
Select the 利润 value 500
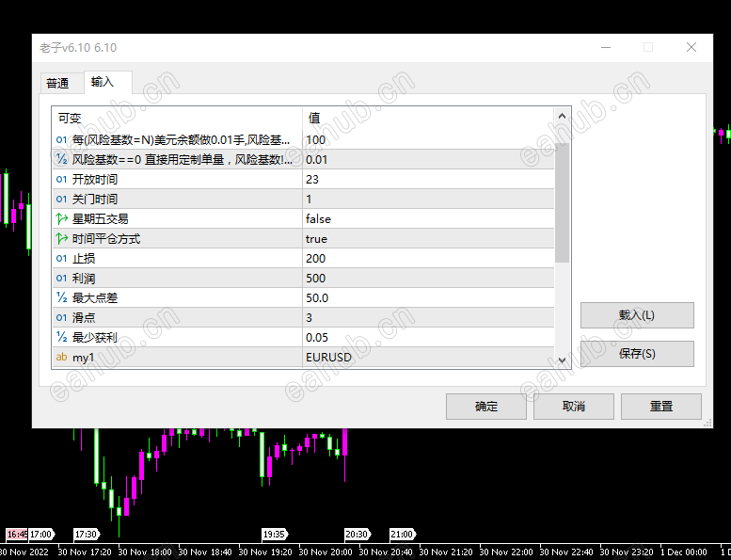coord(315,279)
